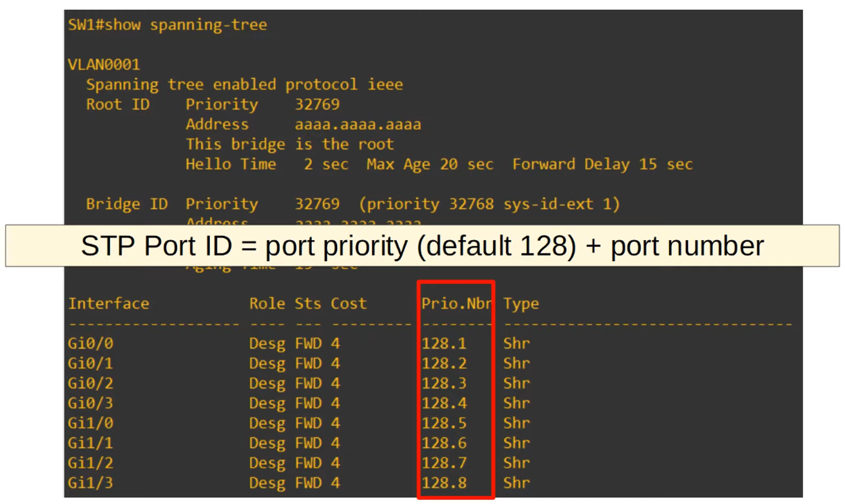Click the root address aaaa.aaaa.aaaa

point(357,125)
